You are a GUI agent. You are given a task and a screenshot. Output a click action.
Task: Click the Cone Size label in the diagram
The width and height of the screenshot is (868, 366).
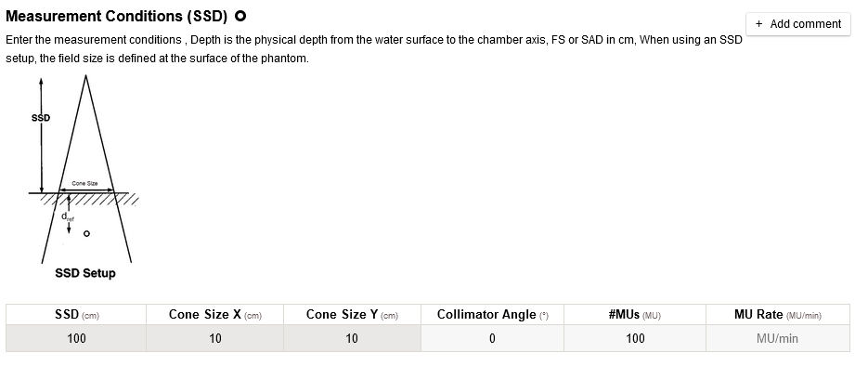coord(84,183)
